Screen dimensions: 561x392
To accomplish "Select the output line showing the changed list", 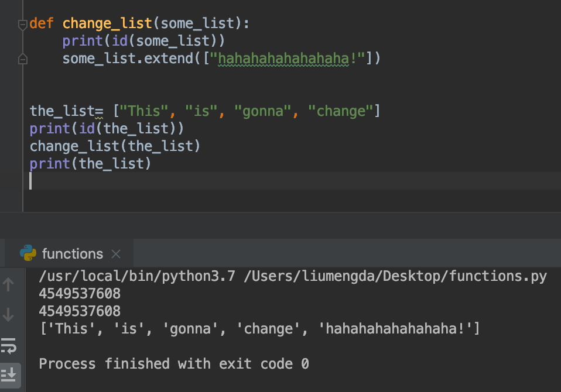I will [x=258, y=328].
